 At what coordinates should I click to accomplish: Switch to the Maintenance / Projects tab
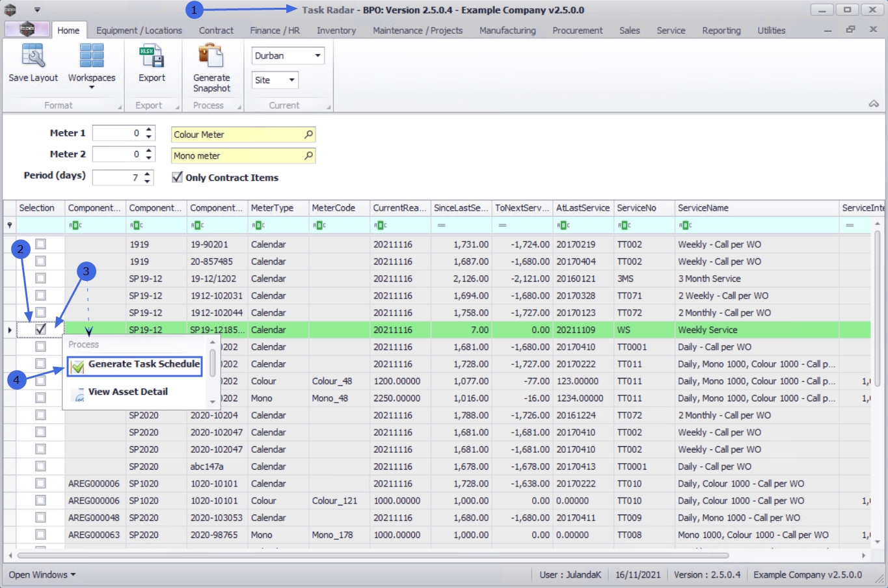point(417,31)
